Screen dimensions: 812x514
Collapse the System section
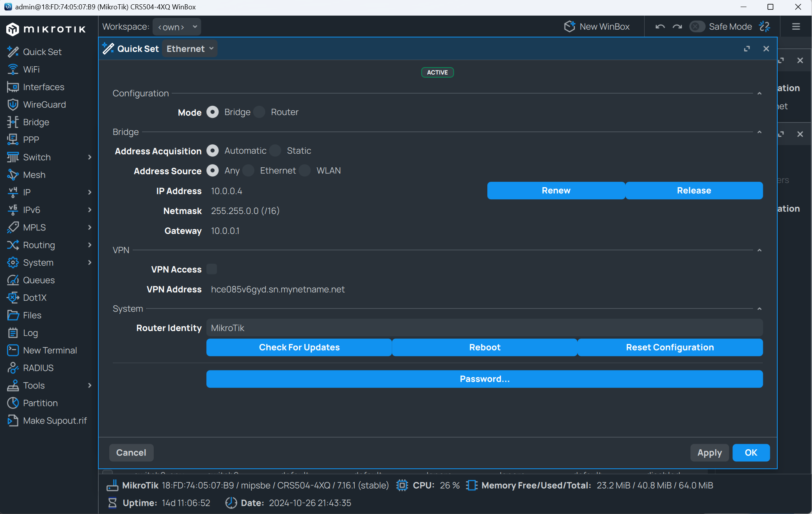[759, 308]
